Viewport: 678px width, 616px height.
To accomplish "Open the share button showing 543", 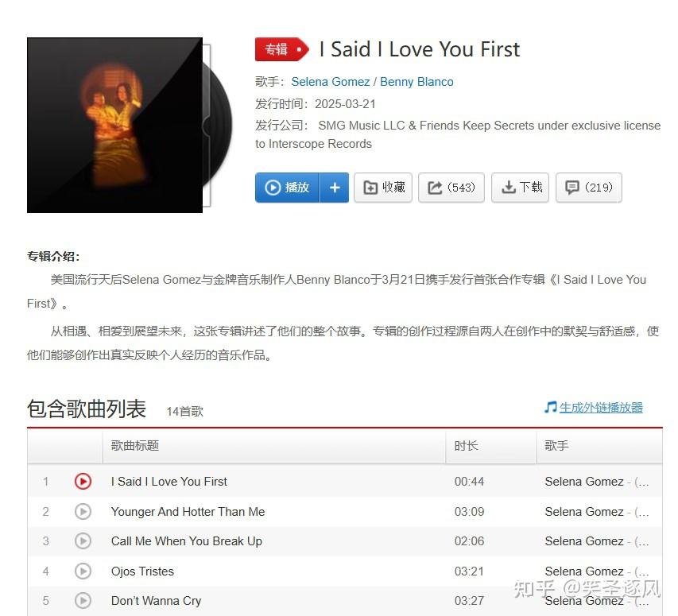I will pos(451,188).
